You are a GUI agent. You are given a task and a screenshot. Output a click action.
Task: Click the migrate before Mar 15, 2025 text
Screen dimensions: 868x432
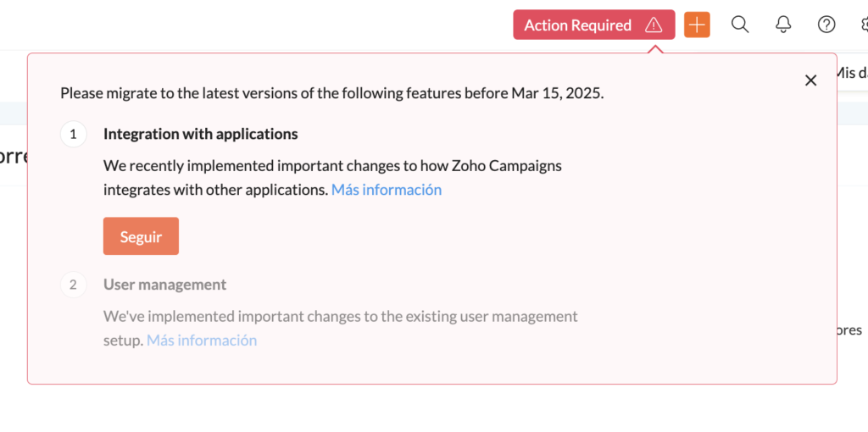click(332, 93)
